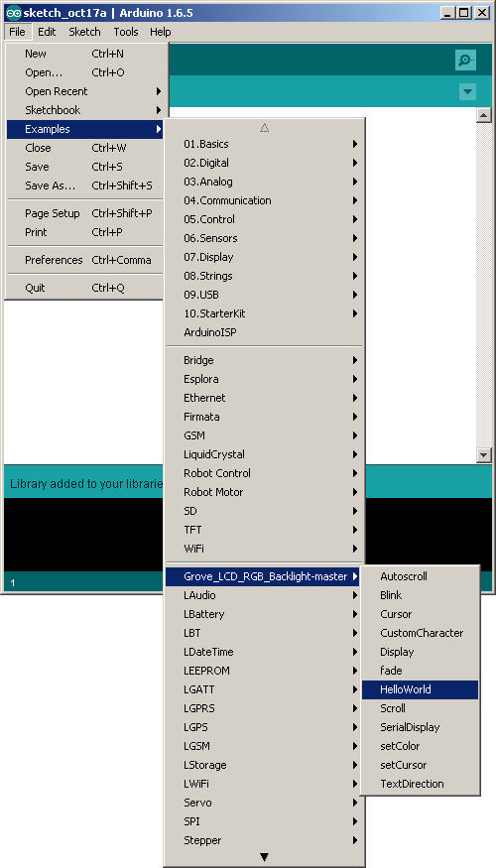
Task: Select the Examples menu entry
Action: click(x=84, y=129)
